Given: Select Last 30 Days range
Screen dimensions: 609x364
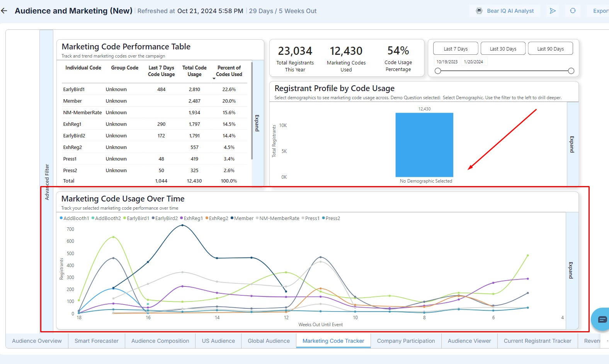Looking at the screenshot, I should pos(503,49).
